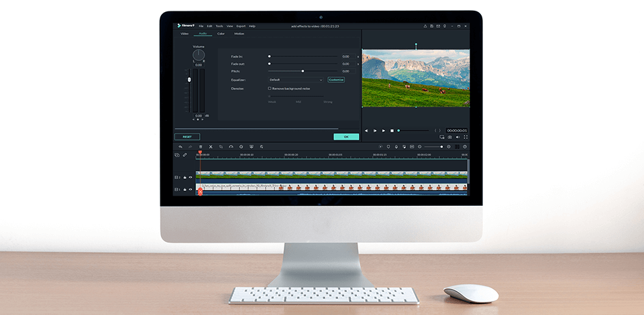Select the landscape clip on track 2
The image size is (644, 315).
(331, 176)
